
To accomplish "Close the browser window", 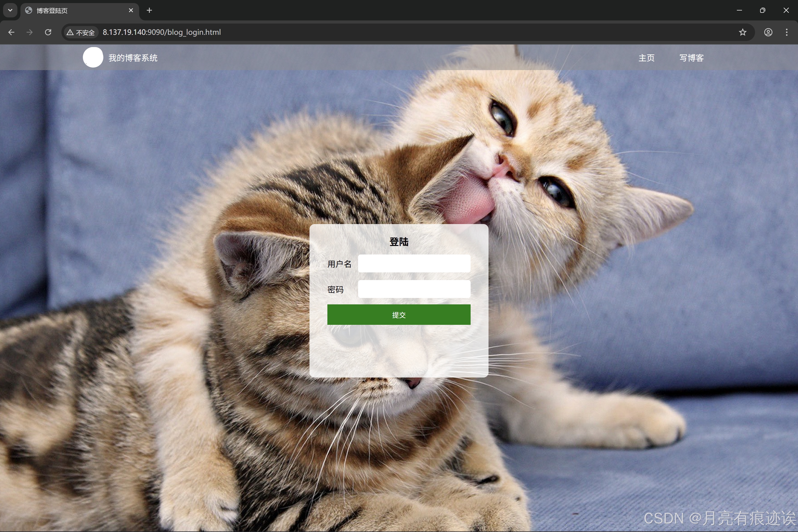I will (786, 10).
